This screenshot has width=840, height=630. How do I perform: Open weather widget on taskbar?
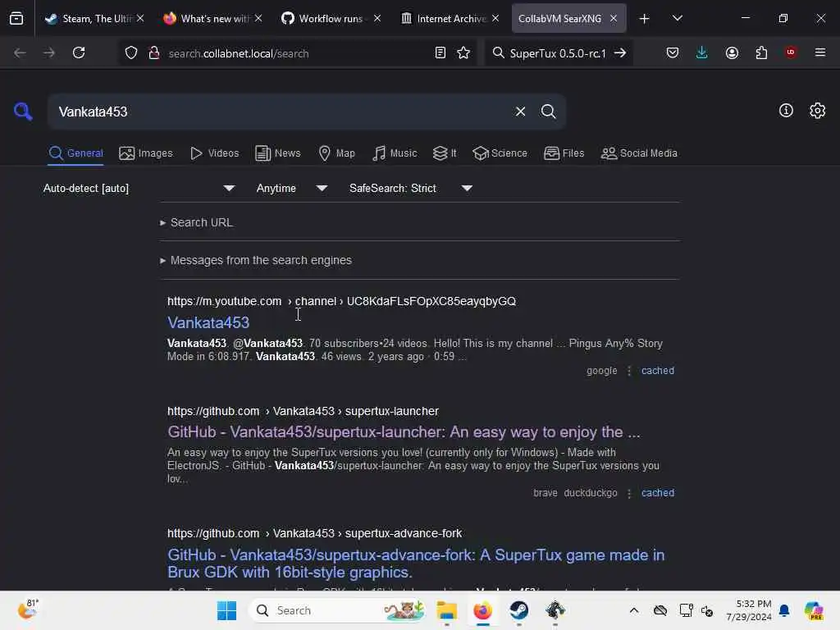click(x=28, y=609)
